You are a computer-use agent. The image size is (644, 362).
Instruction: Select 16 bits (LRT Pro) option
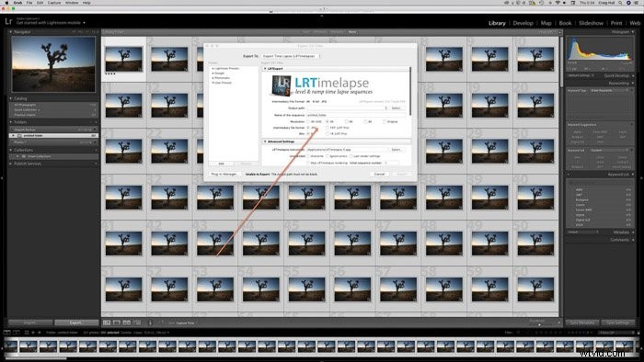328,133
